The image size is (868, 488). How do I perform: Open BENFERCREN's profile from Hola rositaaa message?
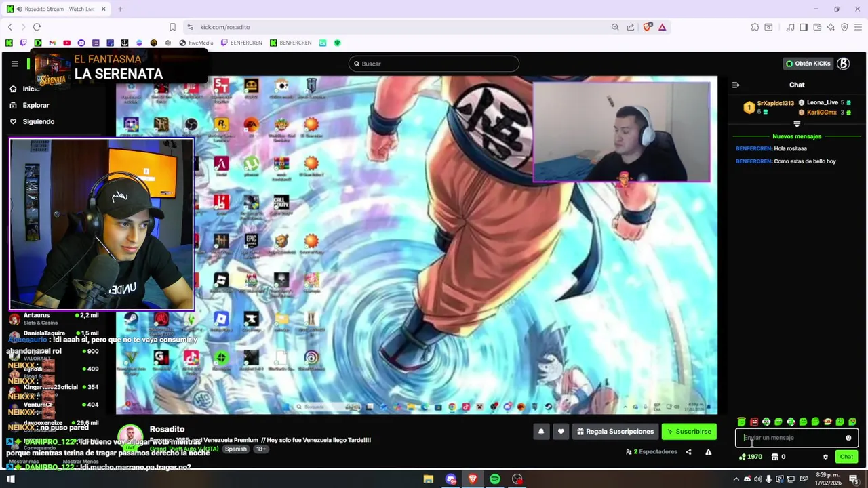pos(753,148)
